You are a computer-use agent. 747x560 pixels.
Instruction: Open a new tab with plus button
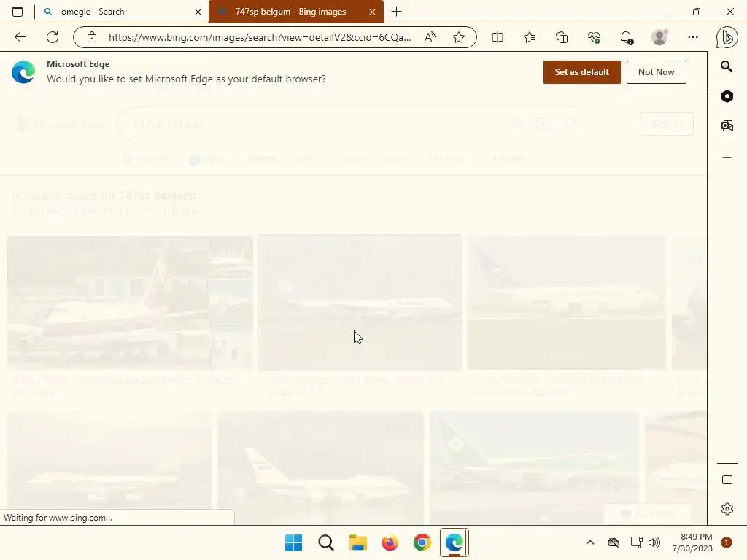coord(396,12)
